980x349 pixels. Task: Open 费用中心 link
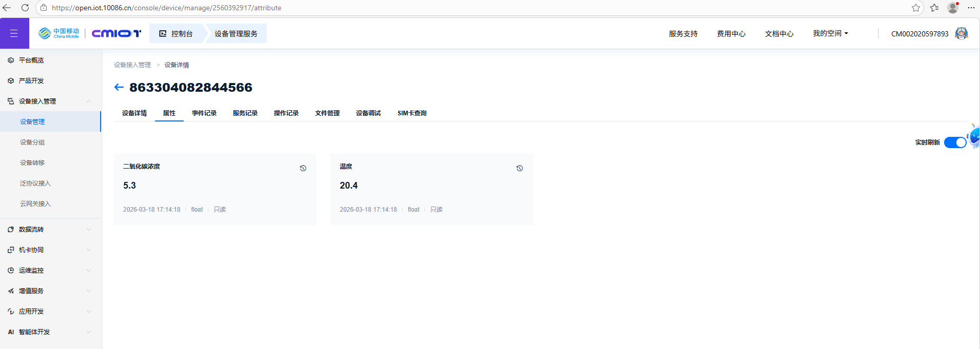click(731, 34)
